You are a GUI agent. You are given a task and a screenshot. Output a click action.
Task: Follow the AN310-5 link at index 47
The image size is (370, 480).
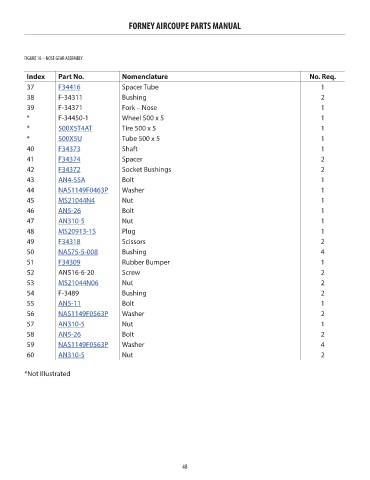(x=71, y=221)
